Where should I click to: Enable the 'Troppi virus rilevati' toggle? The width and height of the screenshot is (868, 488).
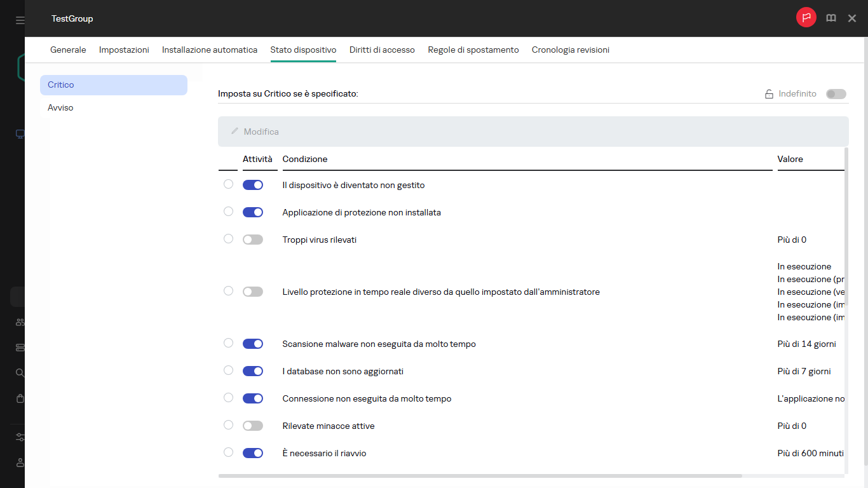point(252,239)
